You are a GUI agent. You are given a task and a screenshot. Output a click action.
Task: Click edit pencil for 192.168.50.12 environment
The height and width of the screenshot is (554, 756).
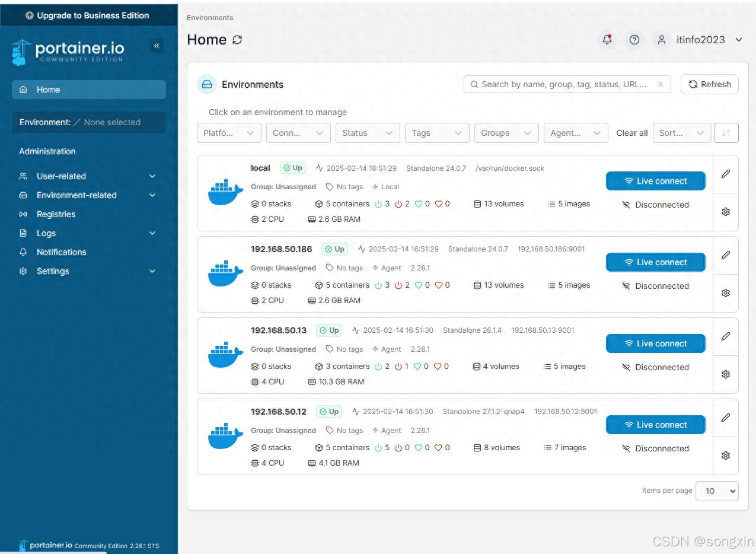click(726, 418)
